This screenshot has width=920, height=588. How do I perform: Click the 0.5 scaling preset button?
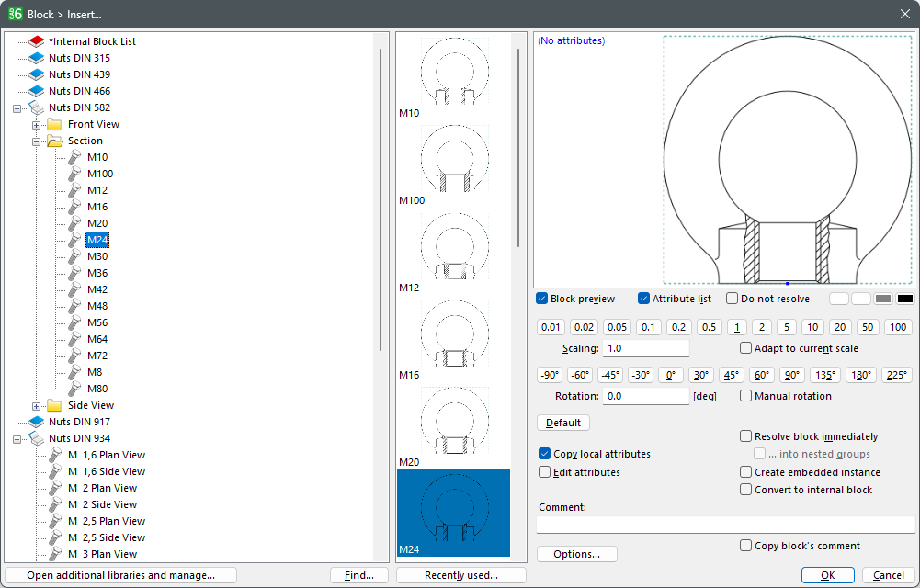(x=709, y=327)
